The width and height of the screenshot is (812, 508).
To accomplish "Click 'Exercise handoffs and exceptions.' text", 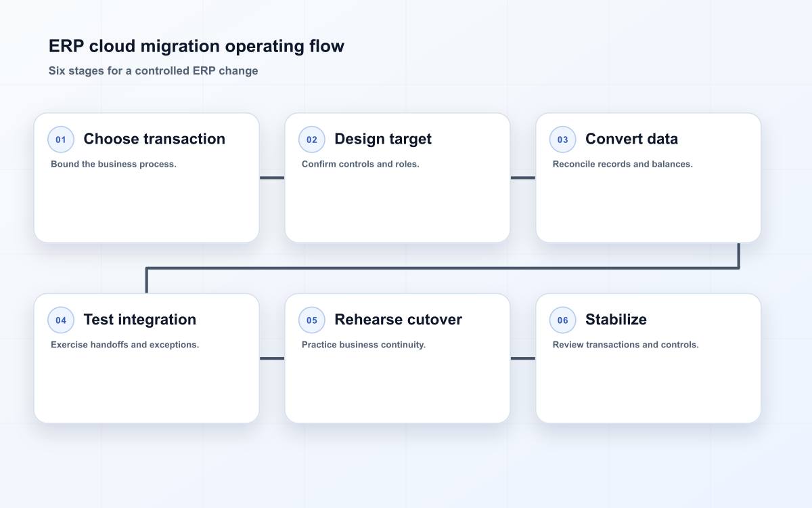I will (125, 345).
